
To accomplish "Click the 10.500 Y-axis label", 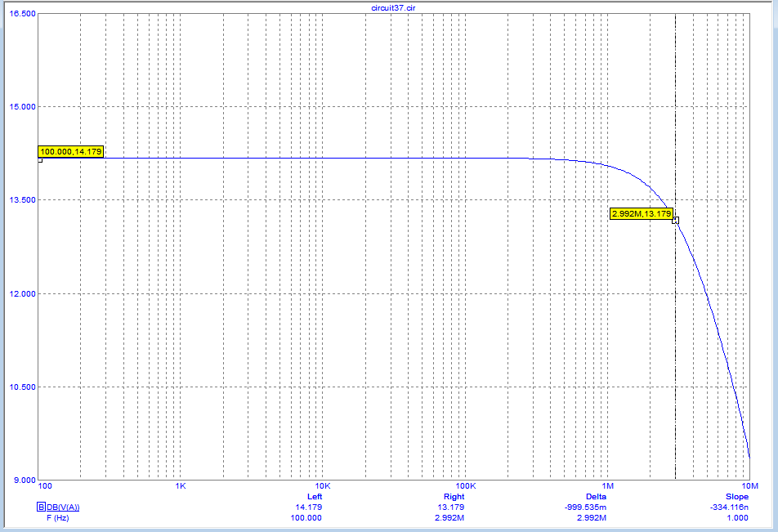I will click(23, 387).
